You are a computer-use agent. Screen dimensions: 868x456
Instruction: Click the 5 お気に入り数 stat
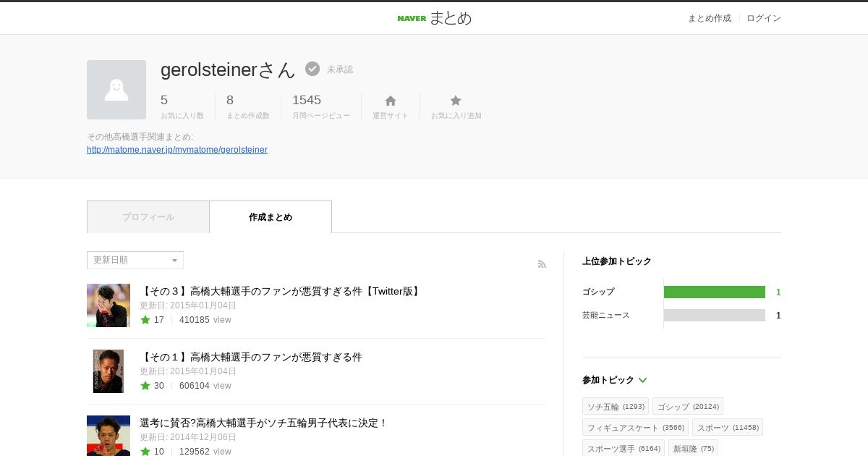182,106
